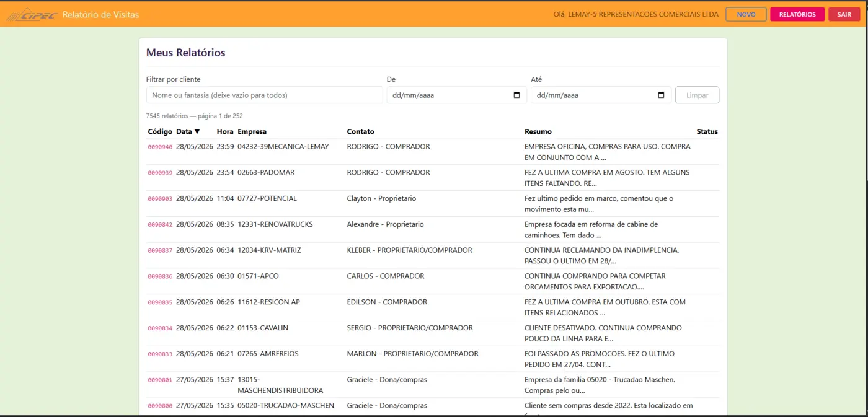Select company 12331-RENOVATRUCKS
The width and height of the screenshot is (868, 417).
click(275, 224)
